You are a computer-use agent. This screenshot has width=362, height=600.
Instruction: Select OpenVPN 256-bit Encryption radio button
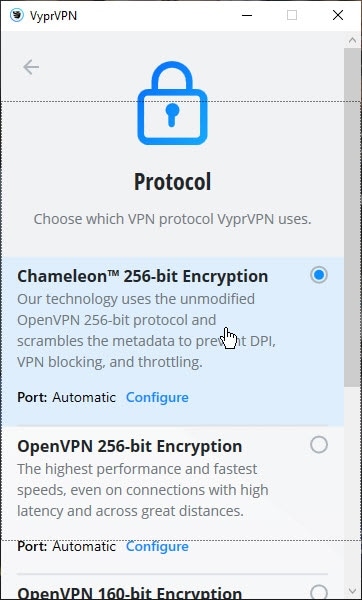coord(319,445)
